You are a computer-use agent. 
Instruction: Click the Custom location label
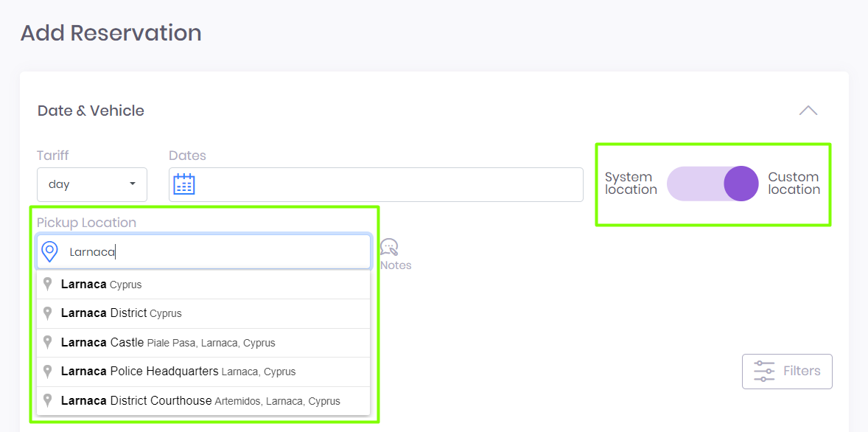(x=794, y=184)
